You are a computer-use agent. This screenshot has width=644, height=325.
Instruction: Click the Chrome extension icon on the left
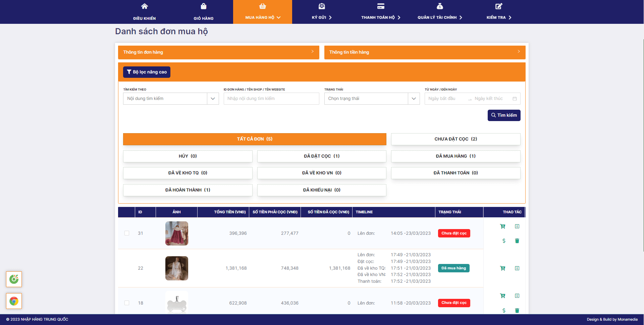(14, 301)
